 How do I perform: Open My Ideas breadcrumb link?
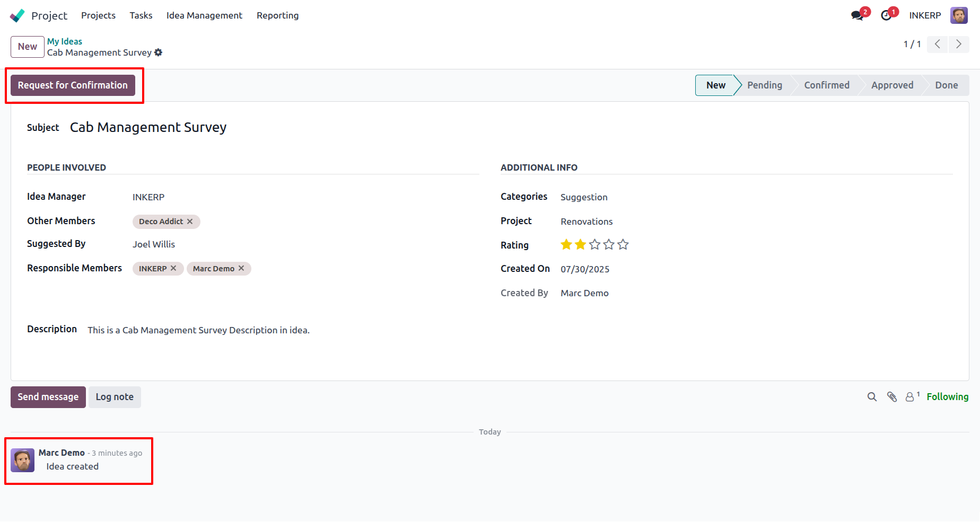click(x=65, y=41)
